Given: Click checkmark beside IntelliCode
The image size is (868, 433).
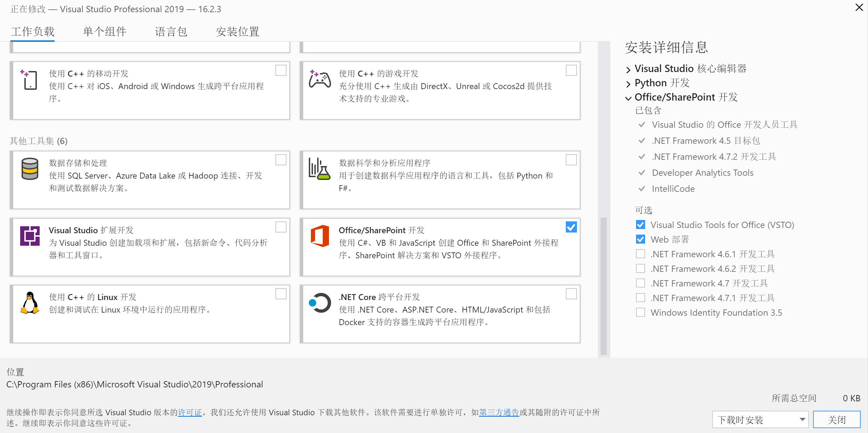Looking at the screenshot, I should click(x=642, y=189).
